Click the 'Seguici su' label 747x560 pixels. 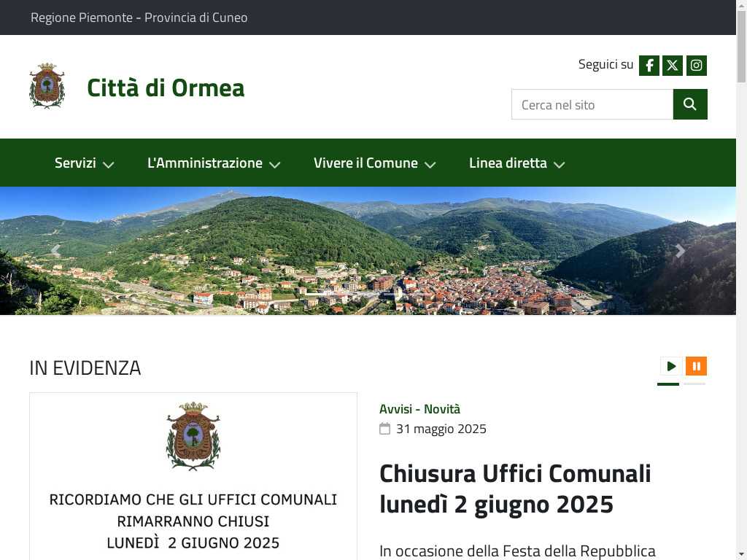click(605, 64)
